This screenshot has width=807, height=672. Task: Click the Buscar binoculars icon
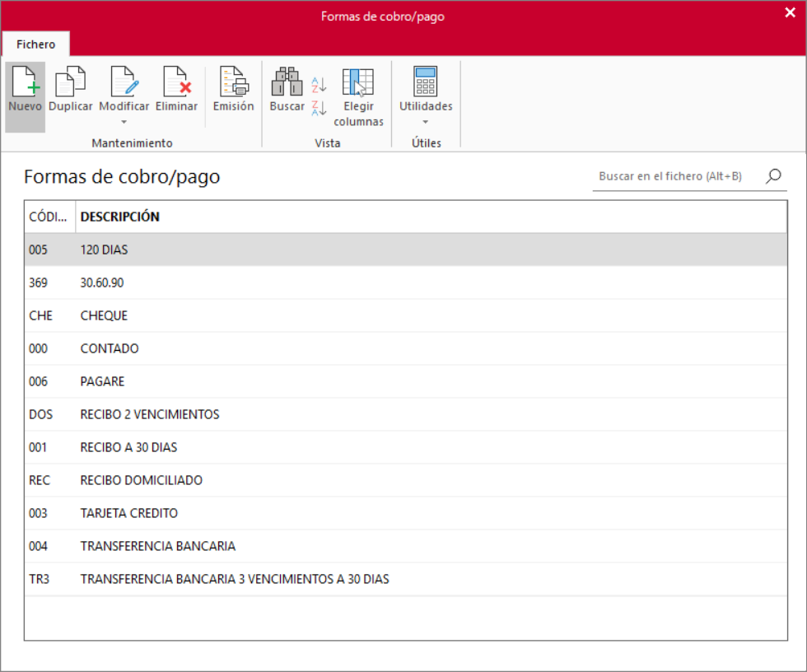click(287, 82)
